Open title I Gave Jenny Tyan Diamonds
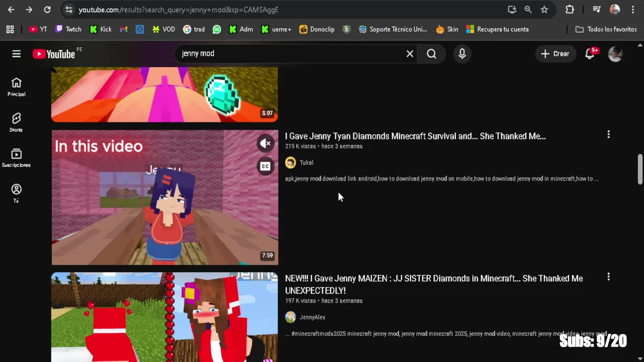644x362 pixels. click(x=415, y=136)
